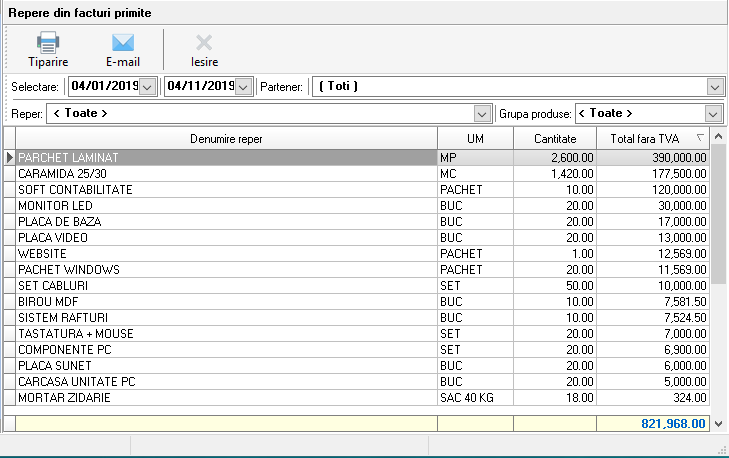Select the CARAMIDA 25/30 row
The width and height of the screenshot is (729, 458).
226,174
